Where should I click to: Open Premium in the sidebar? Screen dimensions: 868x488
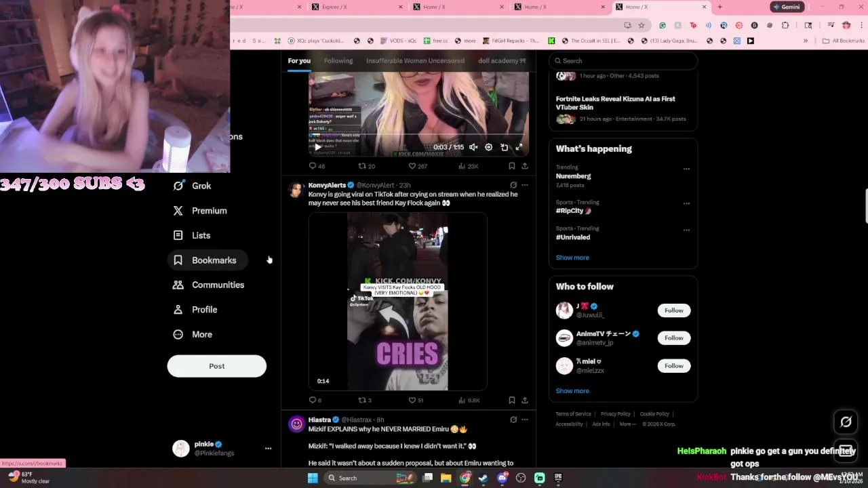coord(200,211)
